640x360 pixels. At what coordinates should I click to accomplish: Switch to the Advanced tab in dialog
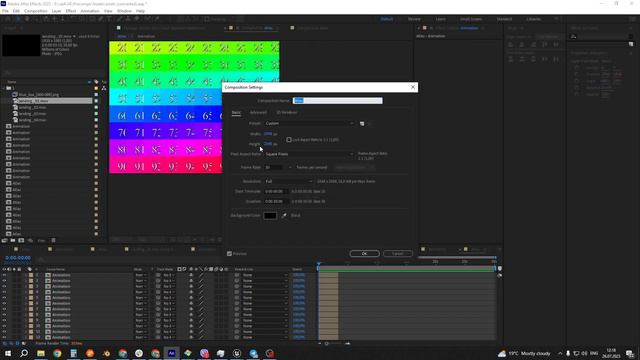point(258,112)
